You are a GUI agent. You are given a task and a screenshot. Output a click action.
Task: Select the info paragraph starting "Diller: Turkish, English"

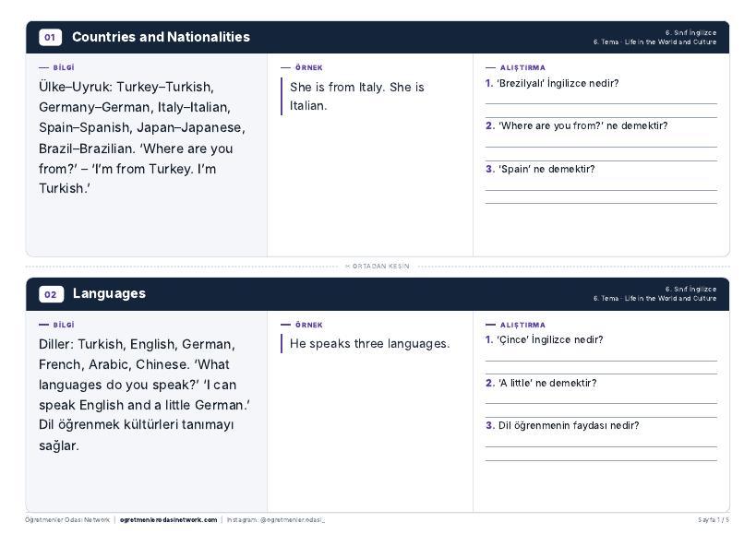145,395
